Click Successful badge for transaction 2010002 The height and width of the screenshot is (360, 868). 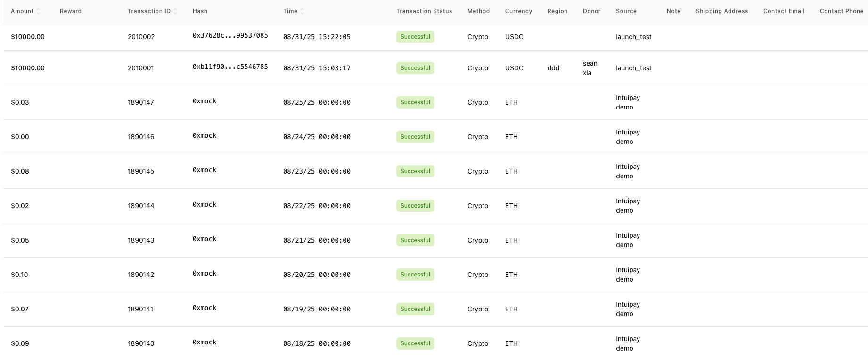pyautogui.click(x=415, y=37)
